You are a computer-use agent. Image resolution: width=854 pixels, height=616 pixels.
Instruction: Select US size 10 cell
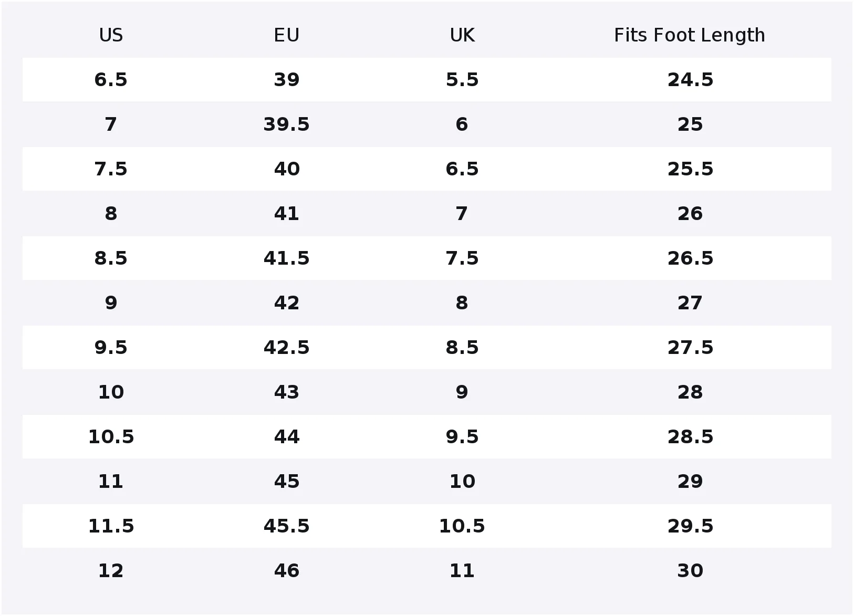click(111, 392)
